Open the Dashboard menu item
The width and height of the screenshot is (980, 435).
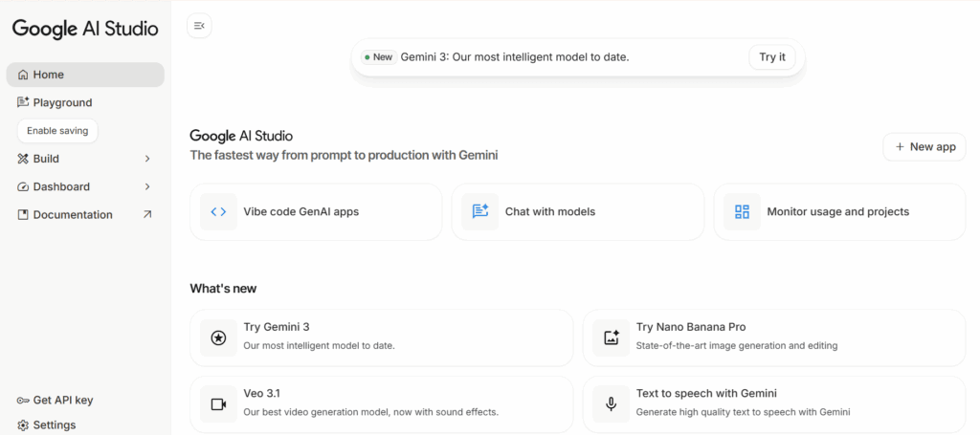coord(85,186)
